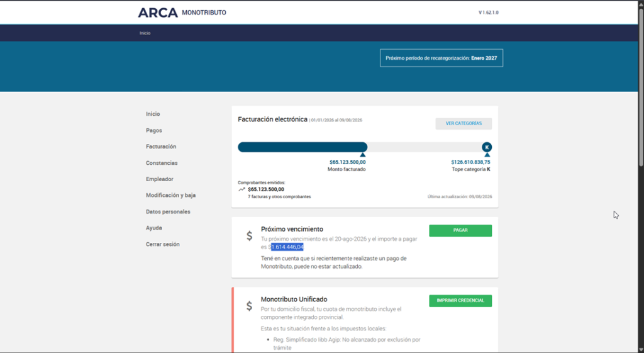Click the $65.123.500,00 Monto facturado value

347,162
